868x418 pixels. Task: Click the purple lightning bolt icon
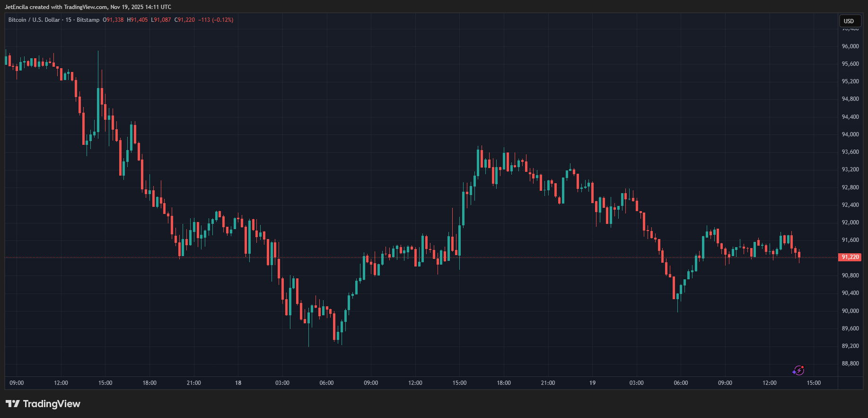point(798,370)
